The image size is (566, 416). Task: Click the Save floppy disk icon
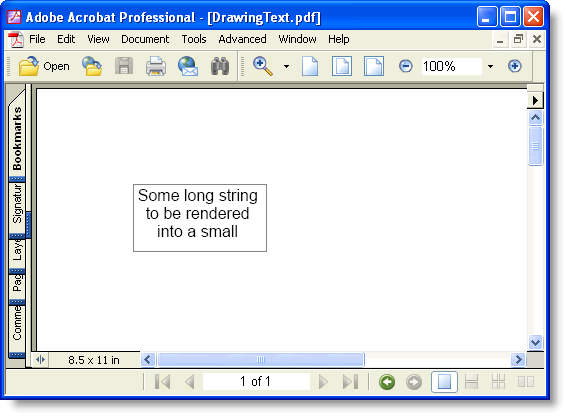[124, 66]
